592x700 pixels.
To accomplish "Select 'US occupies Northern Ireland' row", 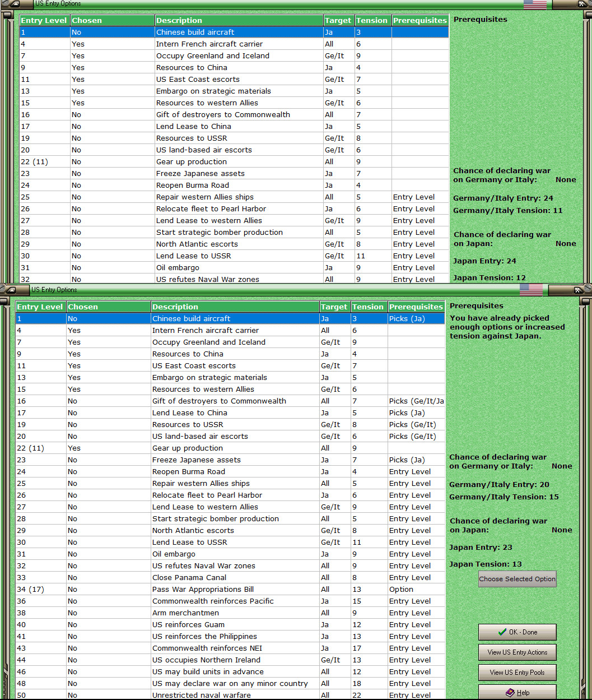I will point(230,660).
